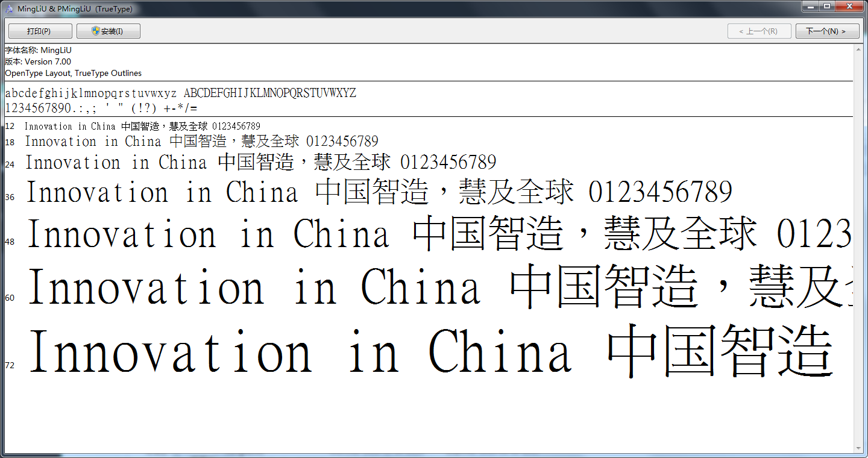Click the 48-point "Innovation in China" sample line
The height and width of the screenshot is (458, 868).
pos(439,234)
